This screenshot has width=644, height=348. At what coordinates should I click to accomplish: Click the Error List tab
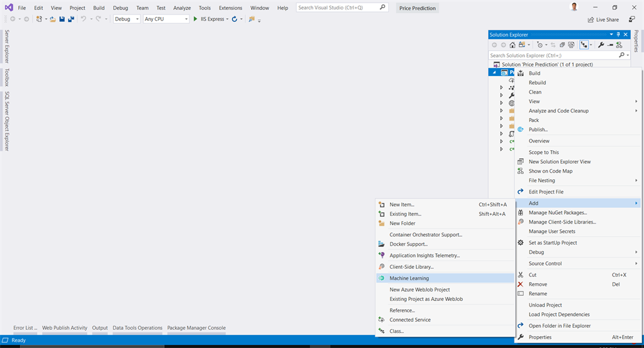pos(25,328)
